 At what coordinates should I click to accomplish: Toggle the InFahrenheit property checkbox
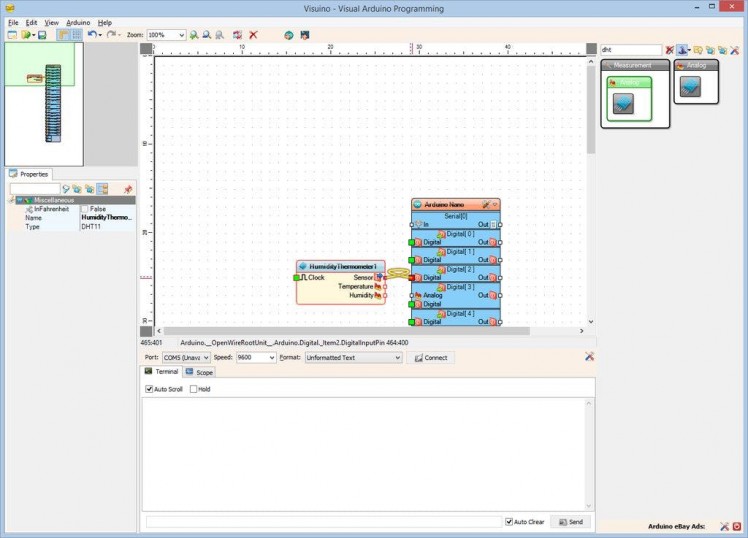coord(85,208)
